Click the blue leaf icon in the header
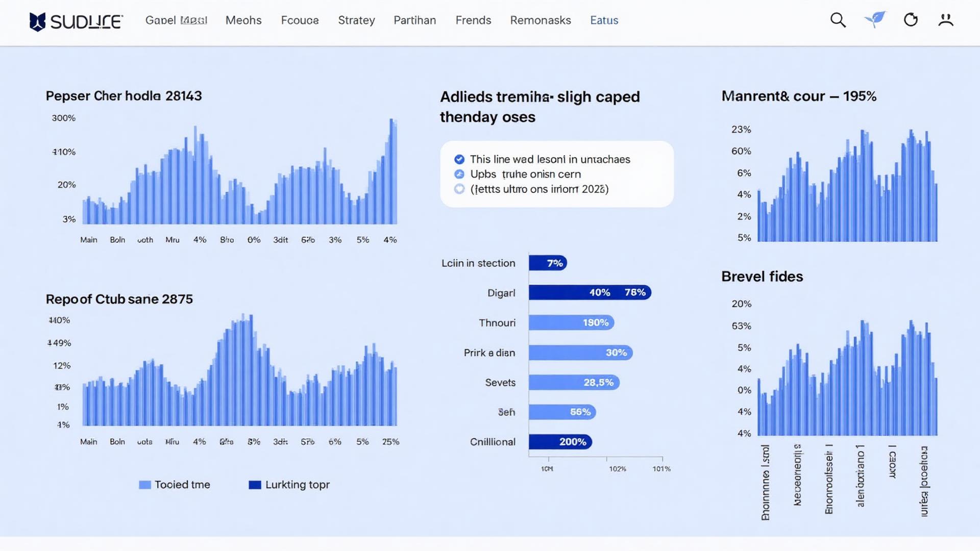 pyautogui.click(x=875, y=19)
